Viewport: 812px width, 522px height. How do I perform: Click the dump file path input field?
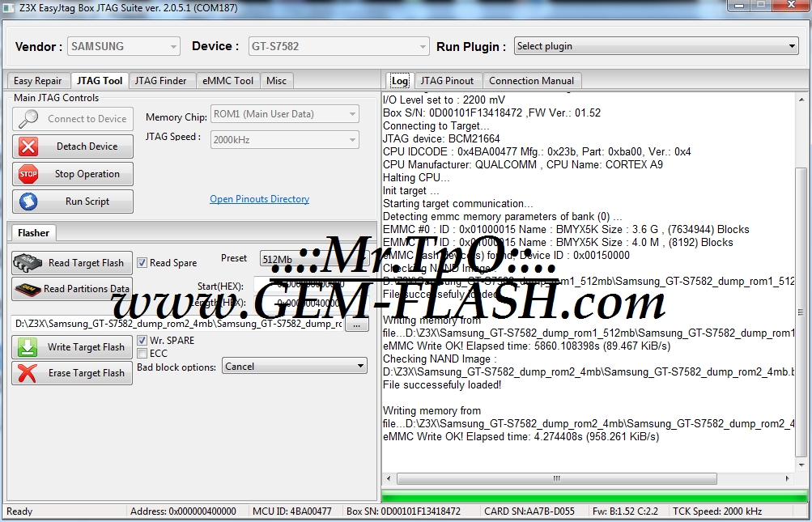tap(177, 325)
